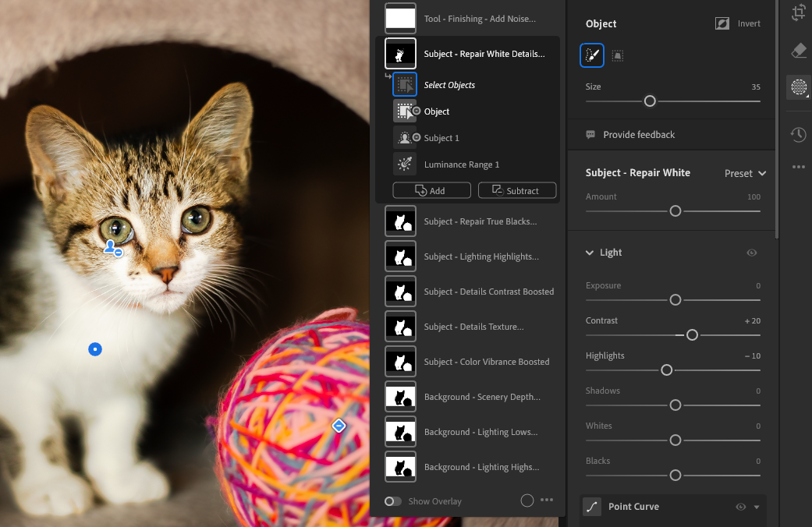The height and width of the screenshot is (527, 812).
Task: Select the rectangle selection mode icon
Action: (617, 55)
